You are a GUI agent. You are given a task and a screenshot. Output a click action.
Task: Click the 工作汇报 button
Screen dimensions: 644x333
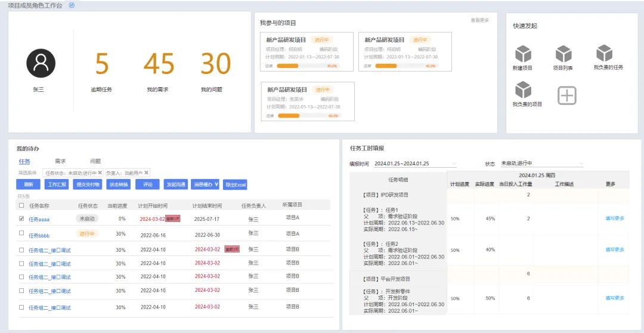57,184
